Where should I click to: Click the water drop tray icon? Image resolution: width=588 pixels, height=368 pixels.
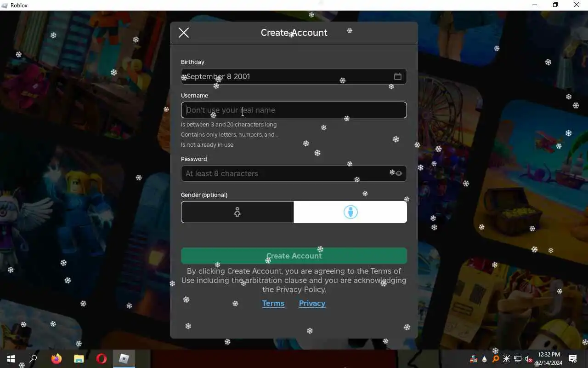[x=485, y=359]
